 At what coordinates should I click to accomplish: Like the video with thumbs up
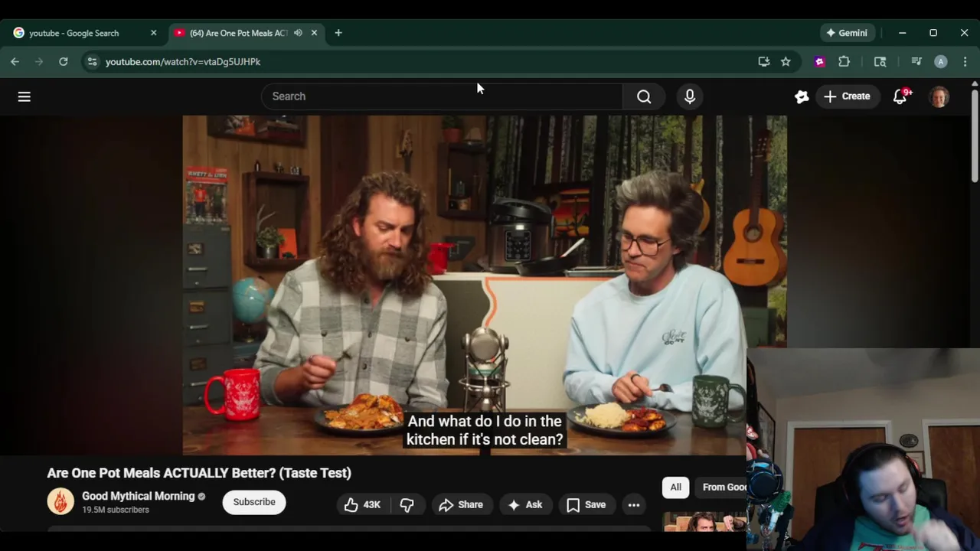point(362,505)
